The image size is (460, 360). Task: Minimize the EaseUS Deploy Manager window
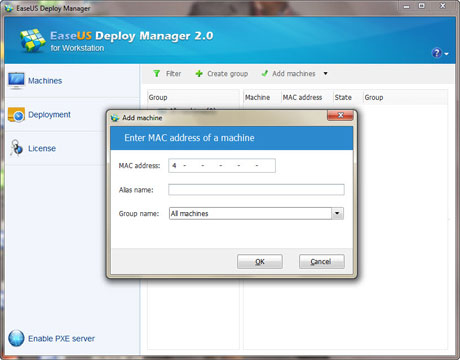point(406,6)
